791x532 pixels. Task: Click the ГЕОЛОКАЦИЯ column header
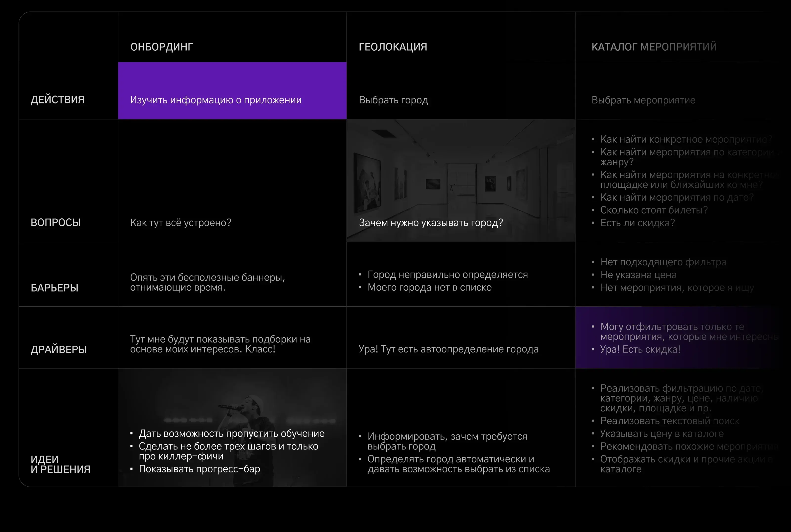(x=393, y=47)
